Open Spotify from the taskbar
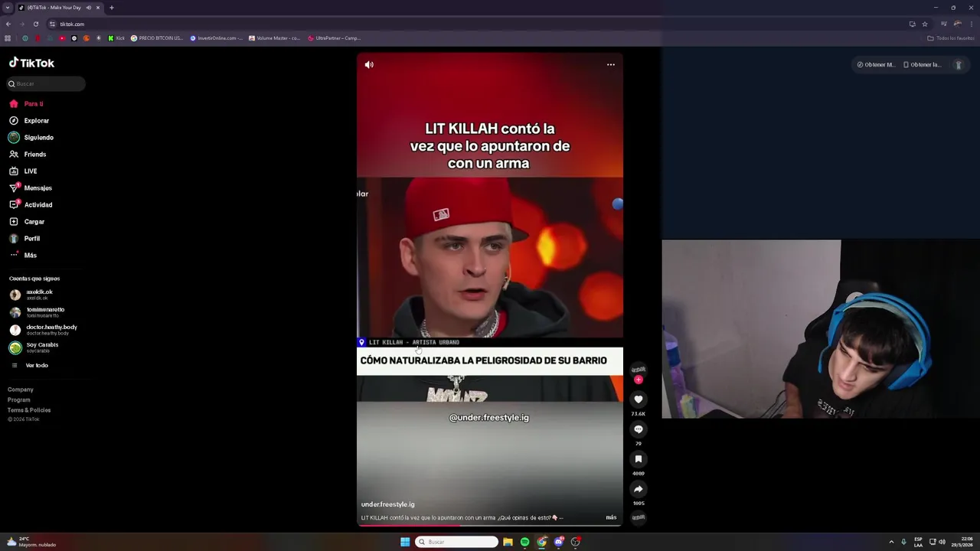 click(524, 542)
